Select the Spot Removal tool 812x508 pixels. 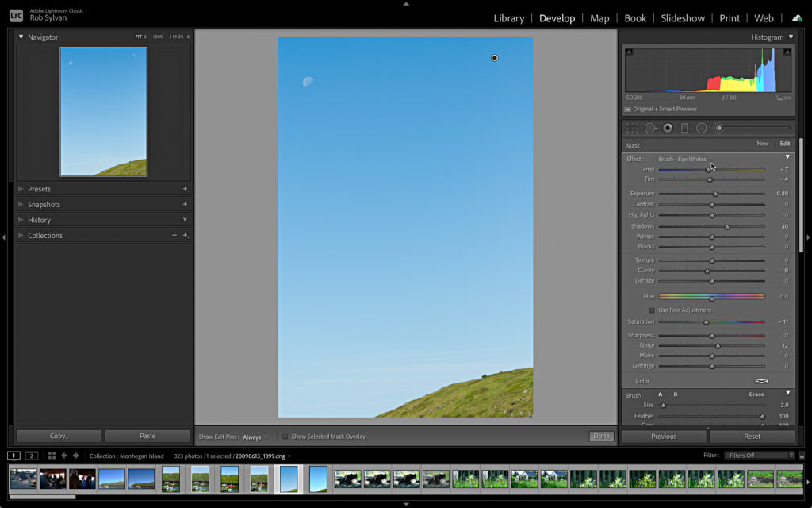(x=650, y=128)
